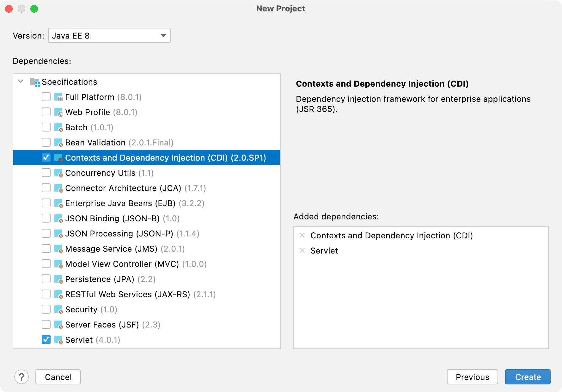Click the Security specification icon

[58, 309]
